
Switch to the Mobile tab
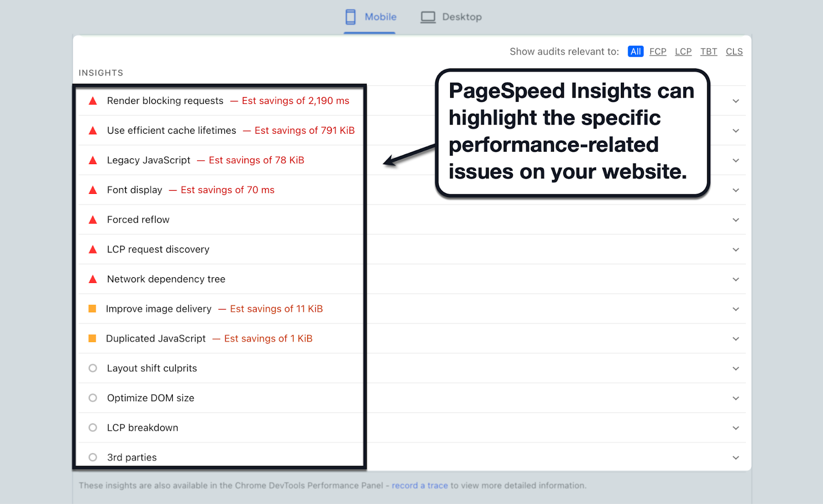click(370, 17)
